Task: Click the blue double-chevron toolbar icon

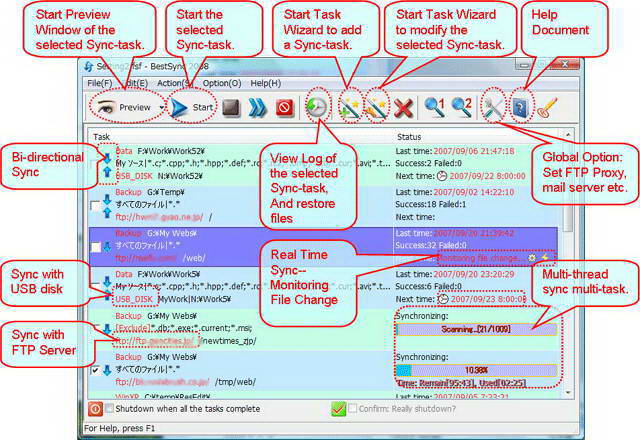Action: pyautogui.click(x=257, y=108)
